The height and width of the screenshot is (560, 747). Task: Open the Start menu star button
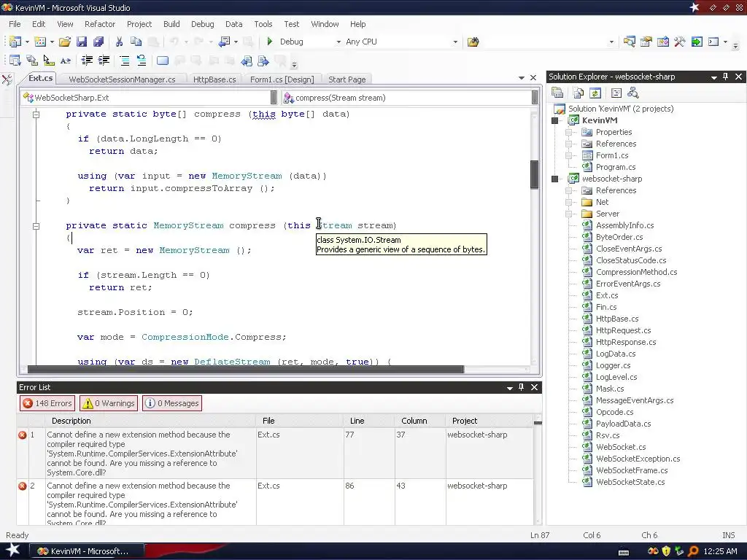tap(13, 551)
